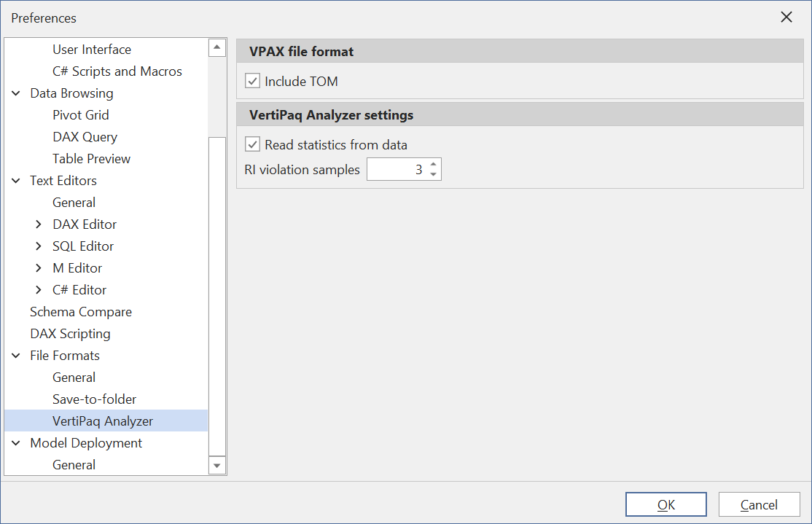Expand the SQL Editor tree node
This screenshot has width=812, height=524.
pyautogui.click(x=39, y=246)
